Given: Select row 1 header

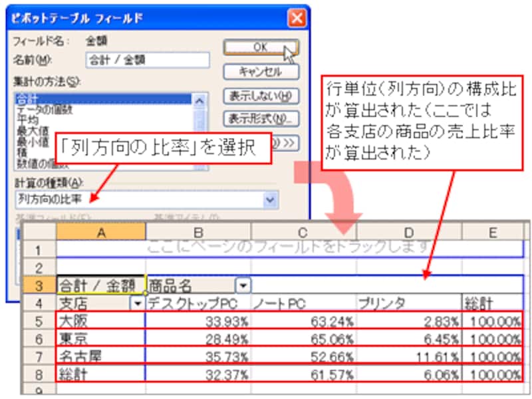Looking at the screenshot, I should point(39,250).
